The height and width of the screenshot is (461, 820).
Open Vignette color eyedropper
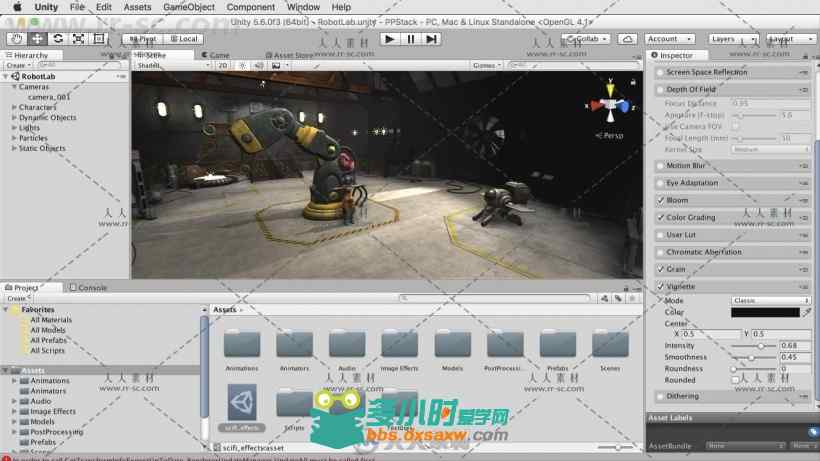[807, 312]
